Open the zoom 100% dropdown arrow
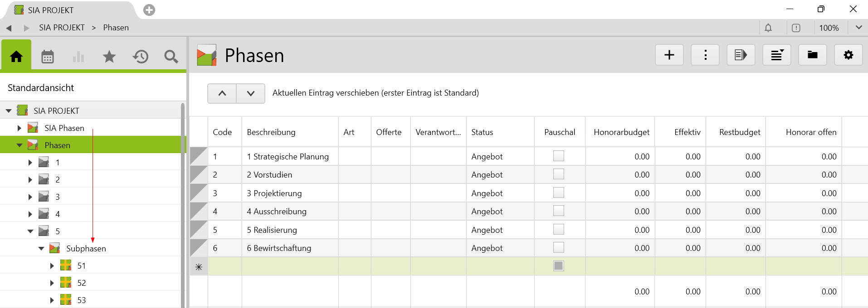The width and height of the screenshot is (868, 308). pos(858,28)
